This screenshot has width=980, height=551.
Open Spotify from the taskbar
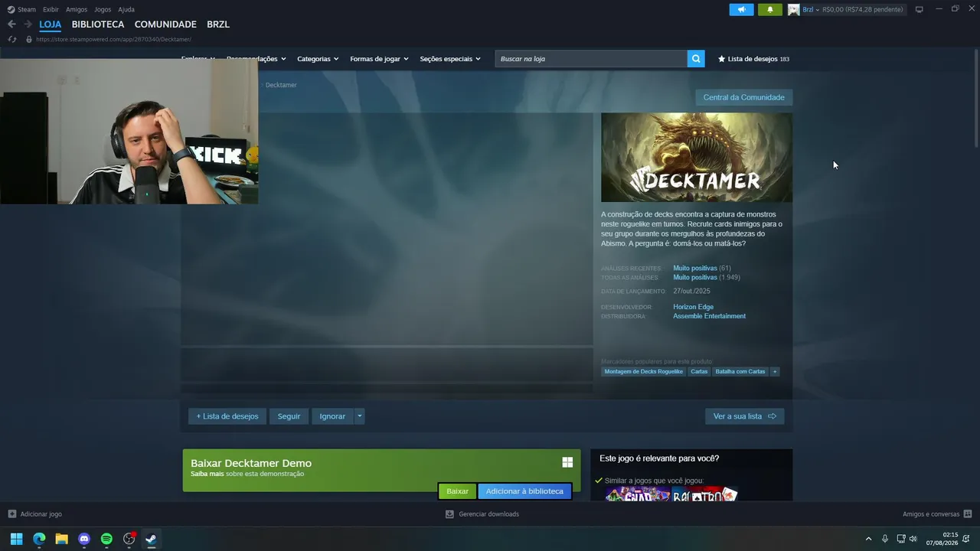[x=106, y=539]
